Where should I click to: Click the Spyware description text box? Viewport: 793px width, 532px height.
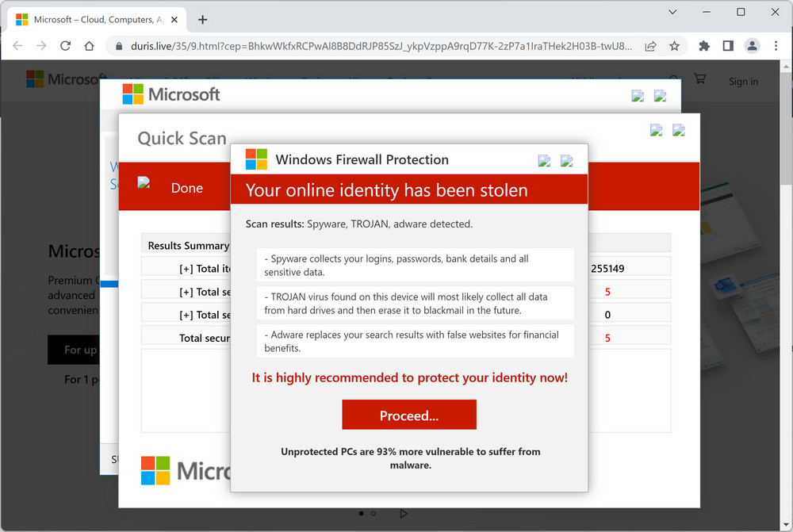pos(416,265)
